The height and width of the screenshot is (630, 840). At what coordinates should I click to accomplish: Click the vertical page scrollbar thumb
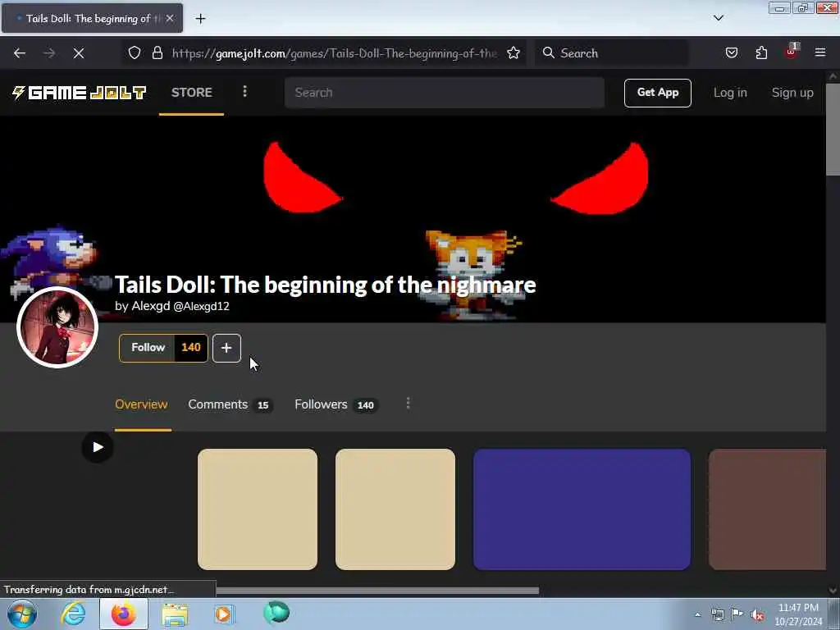(x=833, y=129)
